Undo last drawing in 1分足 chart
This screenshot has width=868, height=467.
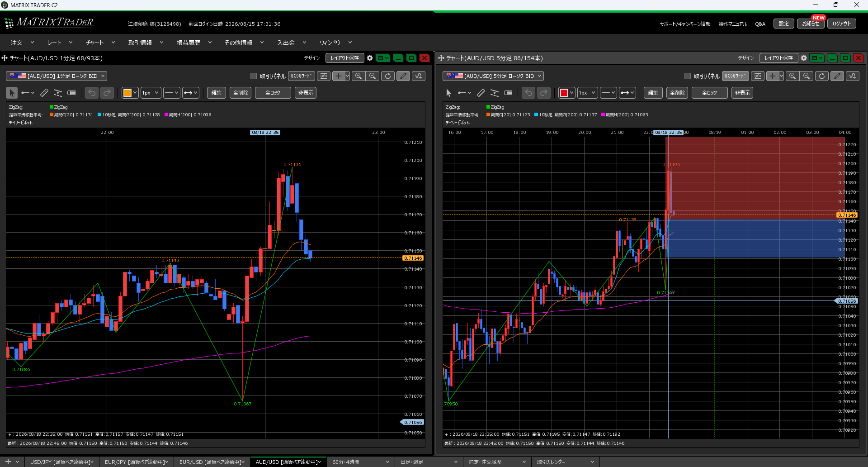(92, 93)
